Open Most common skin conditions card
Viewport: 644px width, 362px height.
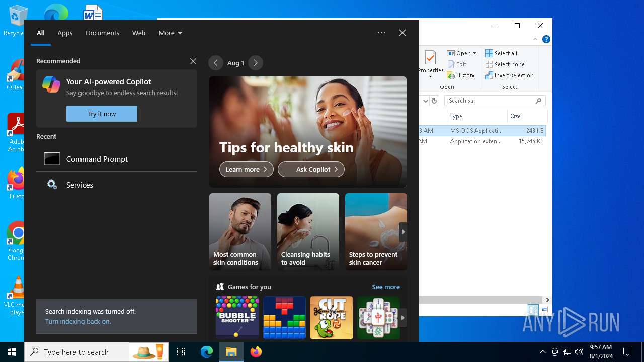(240, 232)
